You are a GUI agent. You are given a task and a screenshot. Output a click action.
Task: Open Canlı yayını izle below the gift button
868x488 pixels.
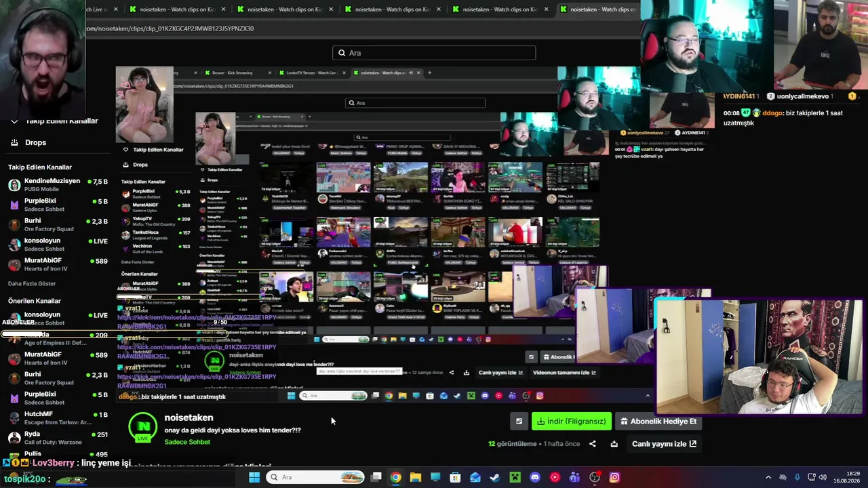(x=664, y=444)
